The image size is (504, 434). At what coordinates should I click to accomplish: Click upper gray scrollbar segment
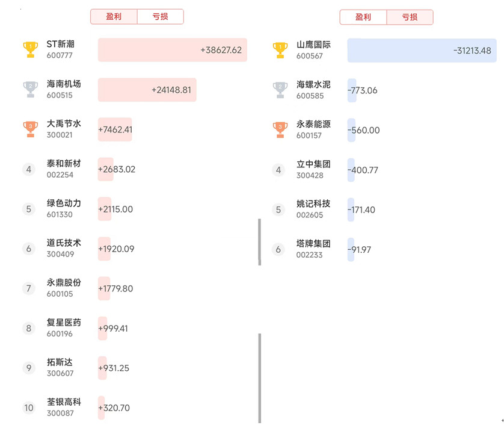260,241
